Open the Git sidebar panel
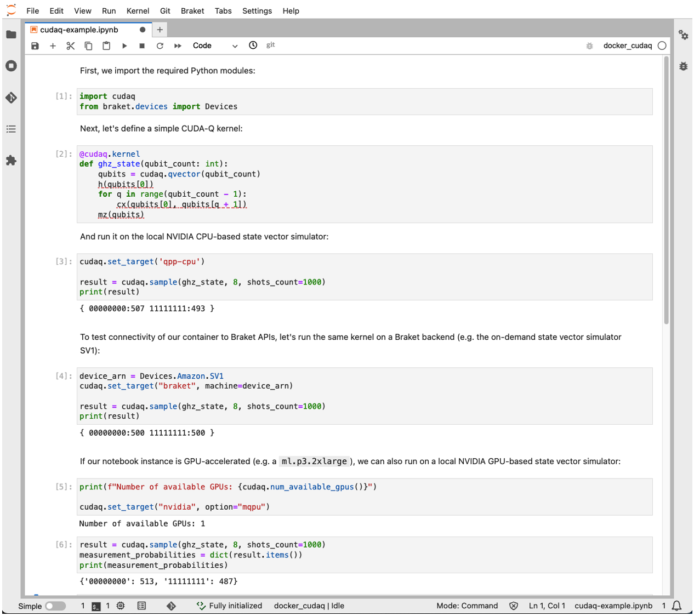 pos(12,98)
